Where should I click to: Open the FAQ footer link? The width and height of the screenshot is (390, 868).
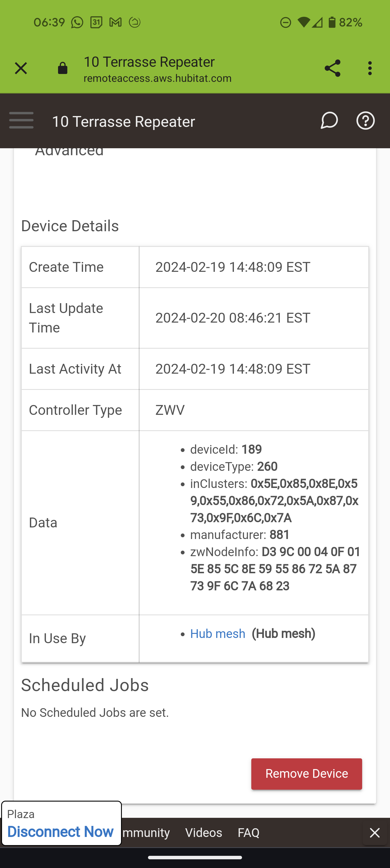coord(248,833)
